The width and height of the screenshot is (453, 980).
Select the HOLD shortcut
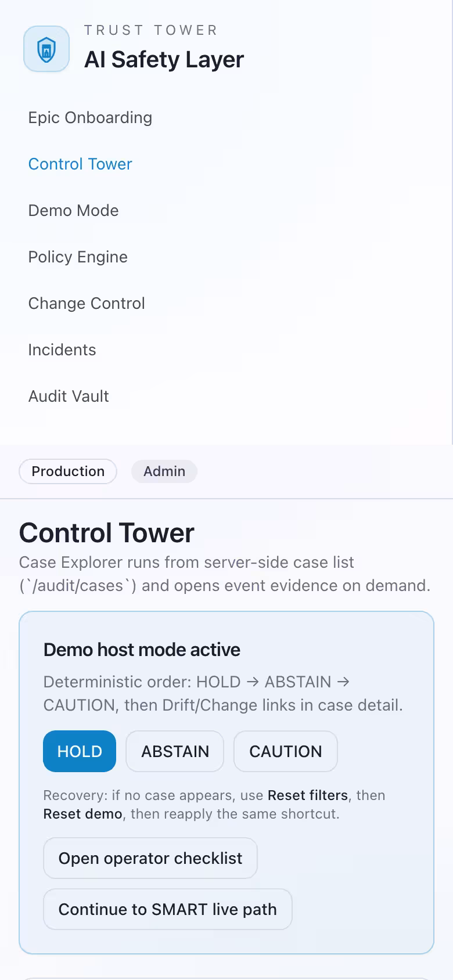79,751
